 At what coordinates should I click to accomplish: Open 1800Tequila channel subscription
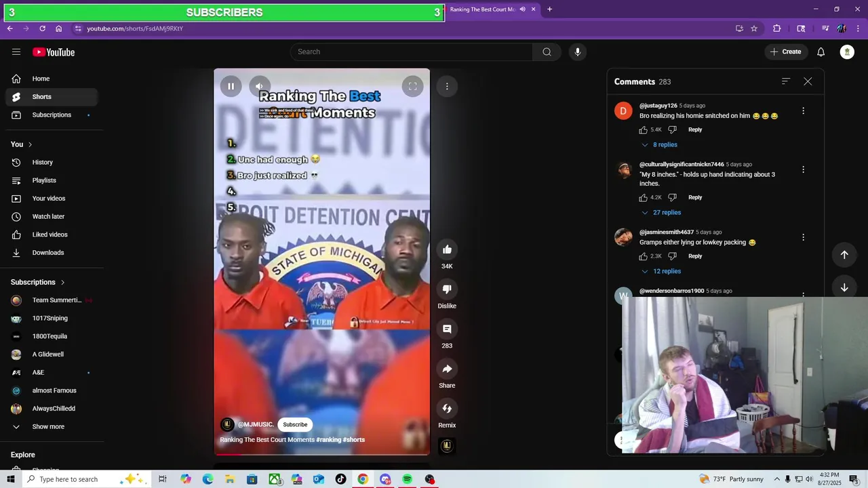[x=52, y=336]
